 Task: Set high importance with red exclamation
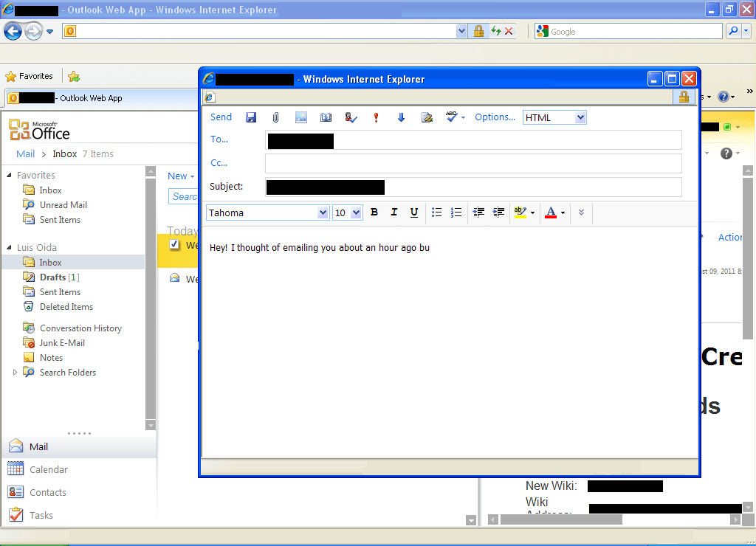(x=376, y=117)
